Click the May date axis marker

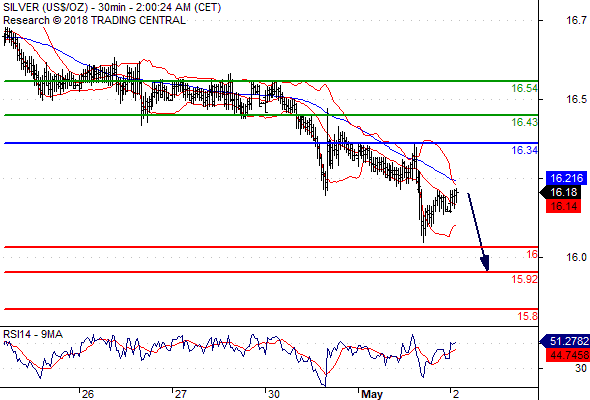click(372, 394)
